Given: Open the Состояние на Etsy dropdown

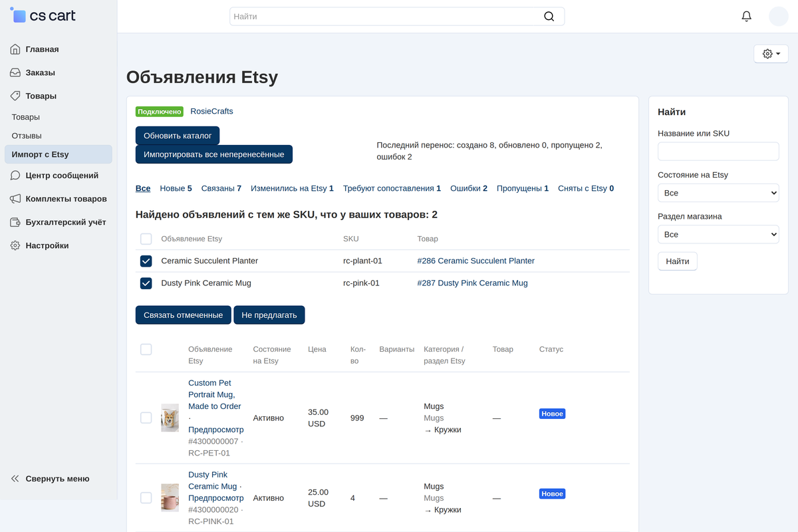Looking at the screenshot, I should point(718,193).
